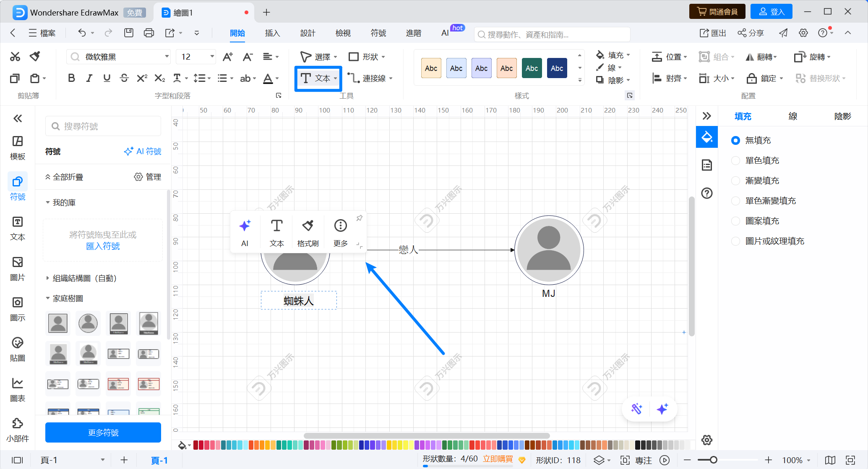Click the 登入 button
The height and width of the screenshot is (469, 868).
click(771, 11)
